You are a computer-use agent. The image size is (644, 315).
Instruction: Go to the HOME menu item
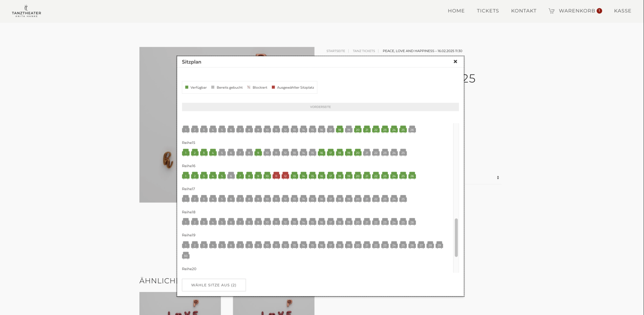[456, 11]
